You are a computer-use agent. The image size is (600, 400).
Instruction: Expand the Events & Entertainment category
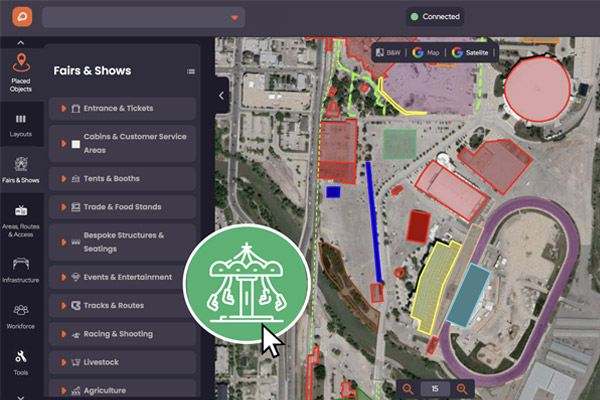click(x=122, y=277)
